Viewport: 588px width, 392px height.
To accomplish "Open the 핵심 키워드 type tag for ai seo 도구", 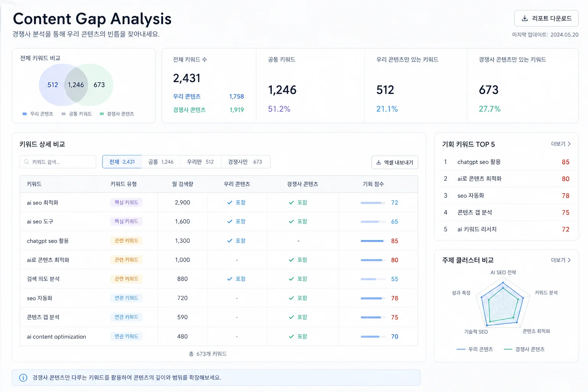I will tap(126, 221).
